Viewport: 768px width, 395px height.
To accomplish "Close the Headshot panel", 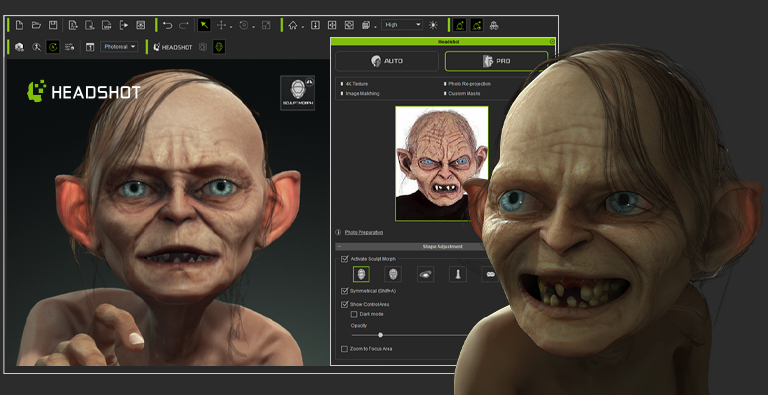I will coord(552,42).
